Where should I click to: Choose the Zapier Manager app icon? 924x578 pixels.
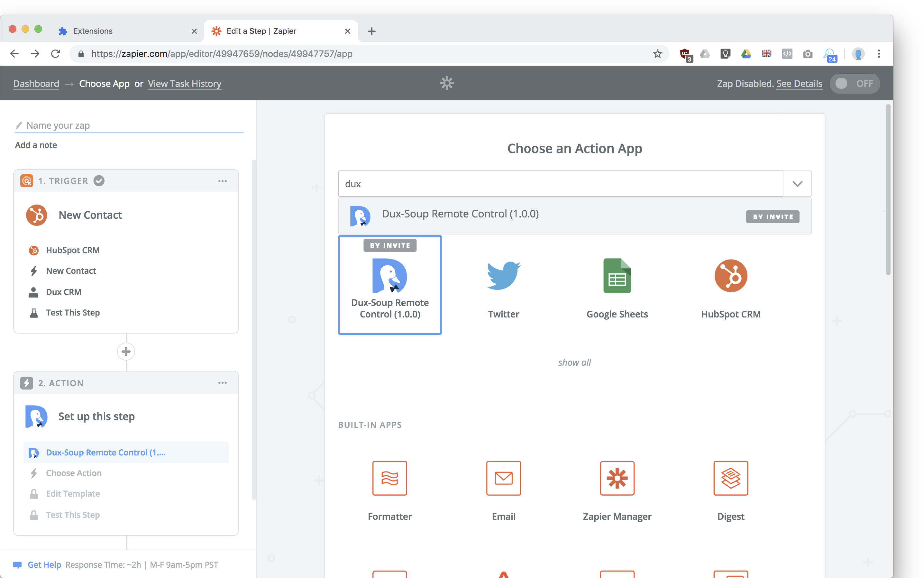click(x=617, y=478)
